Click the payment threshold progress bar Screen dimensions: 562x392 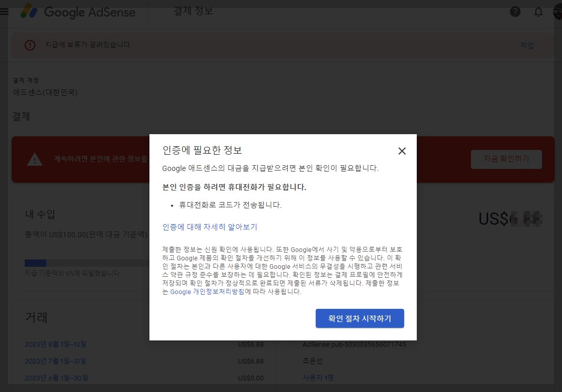coord(87,263)
